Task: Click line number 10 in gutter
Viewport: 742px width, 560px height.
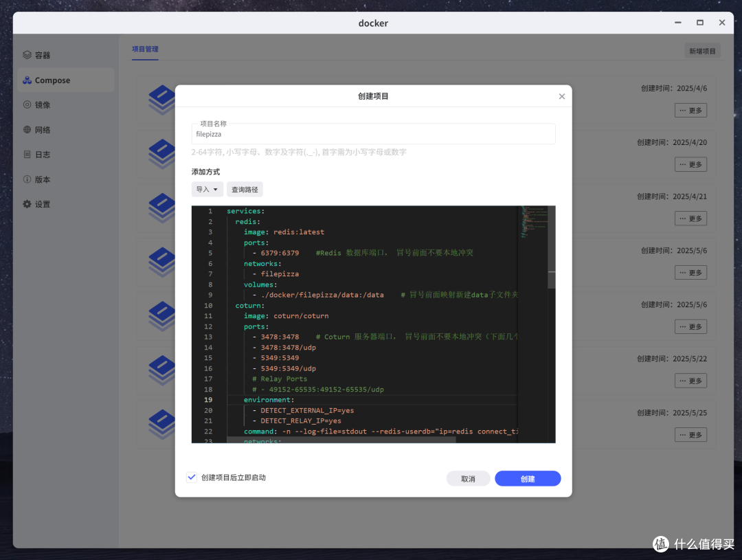Action: 208,305
